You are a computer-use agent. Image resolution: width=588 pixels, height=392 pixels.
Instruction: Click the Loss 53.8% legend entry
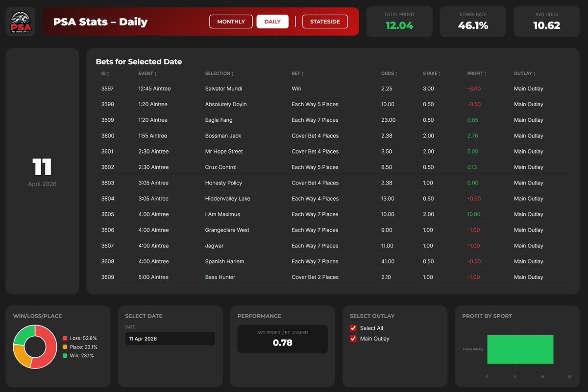tap(79, 338)
